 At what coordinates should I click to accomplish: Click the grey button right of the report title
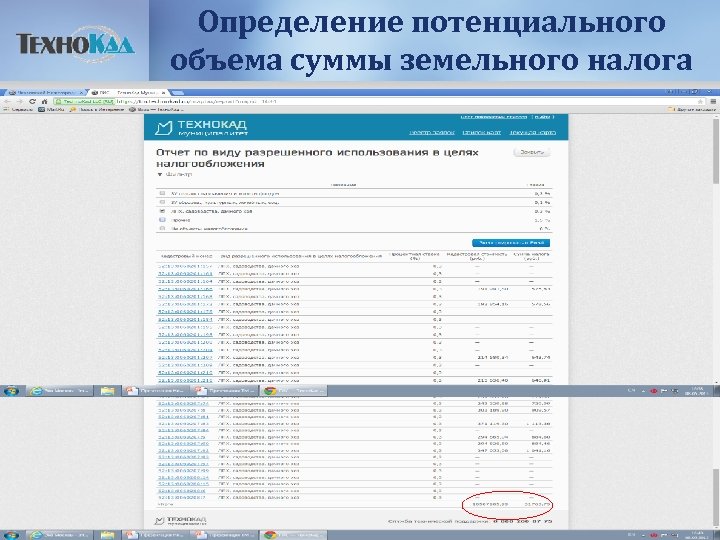click(x=532, y=152)
